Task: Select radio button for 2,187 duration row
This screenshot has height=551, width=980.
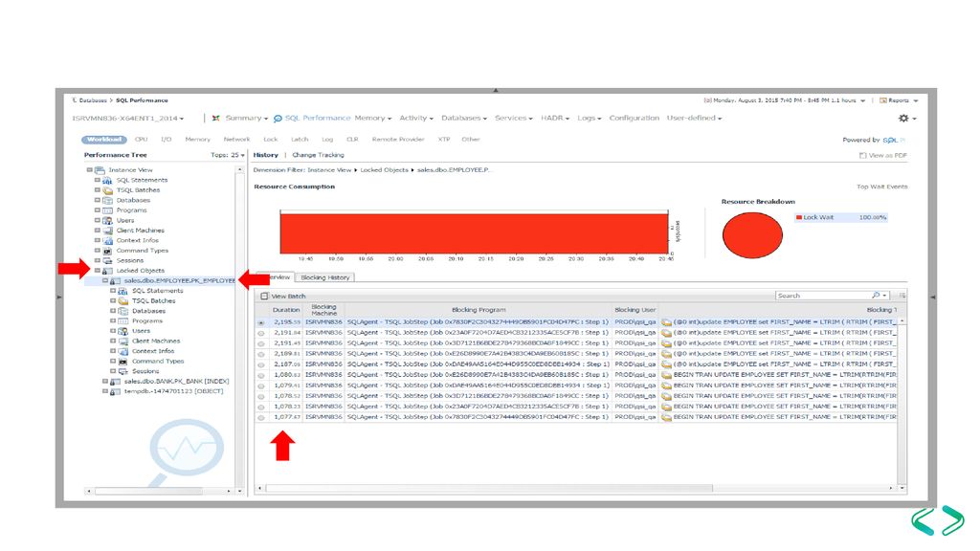Action: (261, 364)
